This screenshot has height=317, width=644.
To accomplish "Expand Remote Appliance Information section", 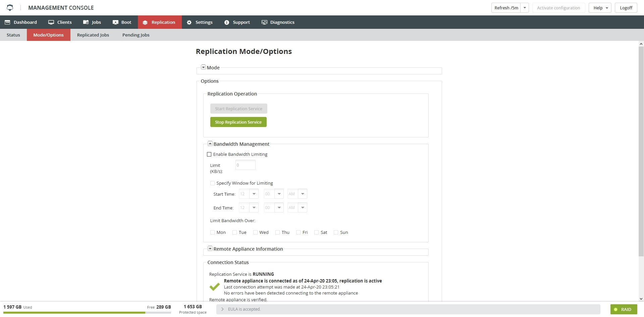I will (210, 248).
